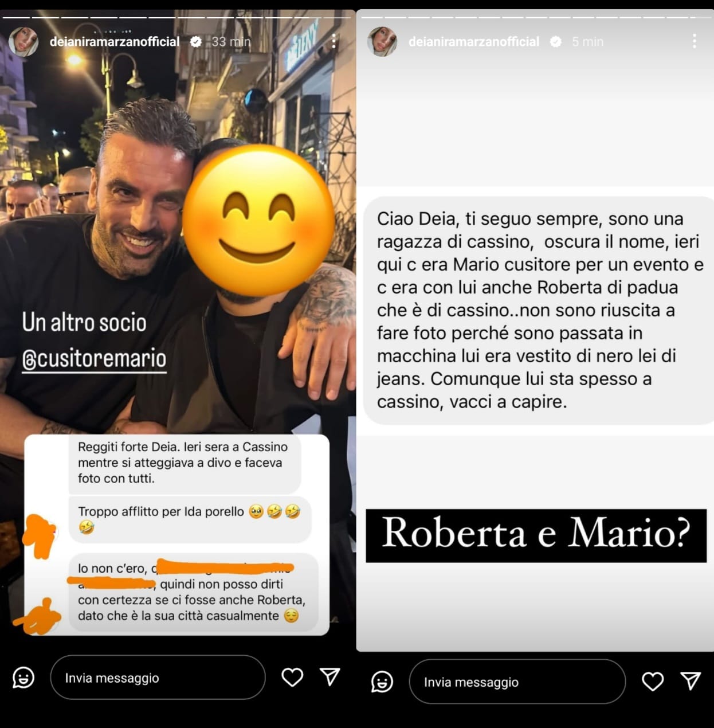This screenshot has width=714, height=728.
Task: Tap verified badge on right story header
Action: (555, 41)
